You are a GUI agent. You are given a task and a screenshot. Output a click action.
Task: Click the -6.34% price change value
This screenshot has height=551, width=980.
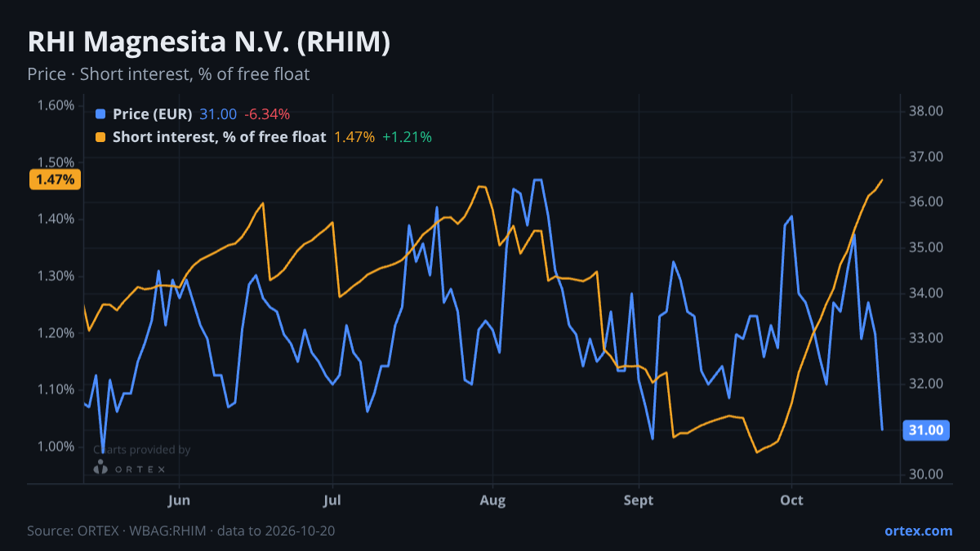tap(267, 114)
